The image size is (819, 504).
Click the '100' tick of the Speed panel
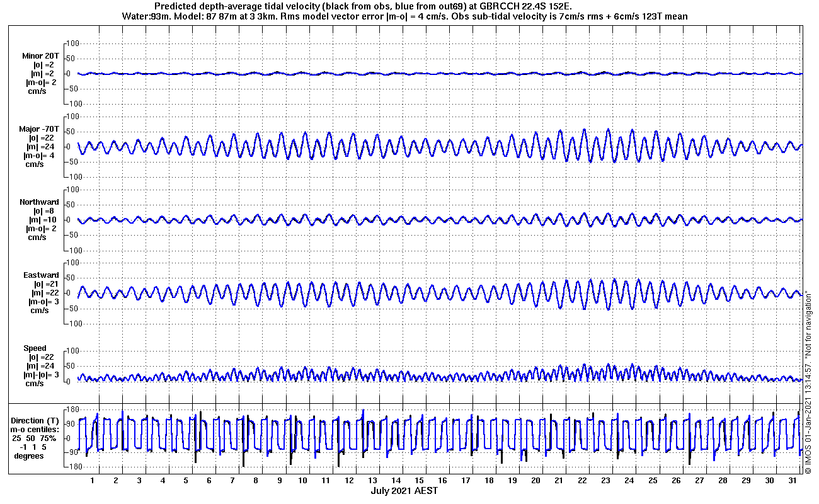[72, 351]
